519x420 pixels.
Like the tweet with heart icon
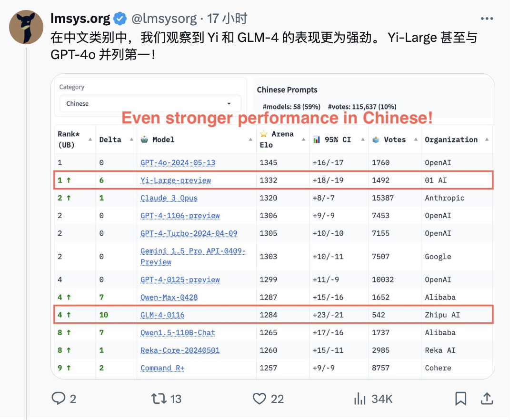259,399
